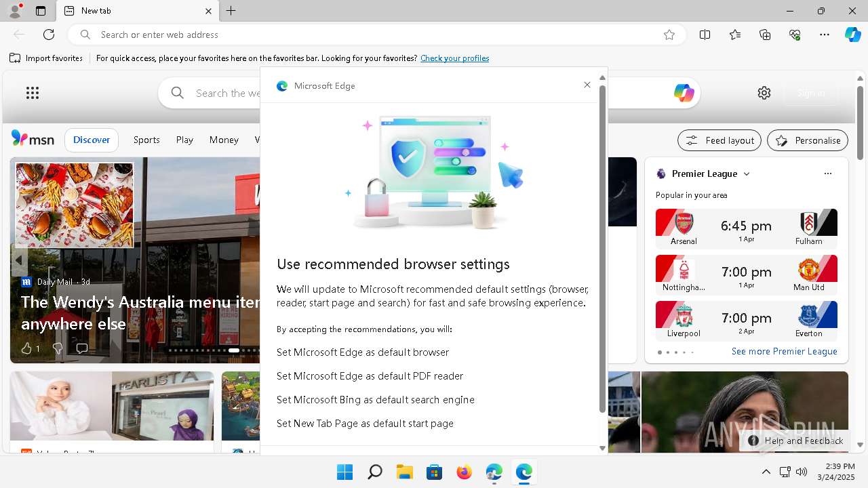Show hidden system tray icons chevron

766,472
